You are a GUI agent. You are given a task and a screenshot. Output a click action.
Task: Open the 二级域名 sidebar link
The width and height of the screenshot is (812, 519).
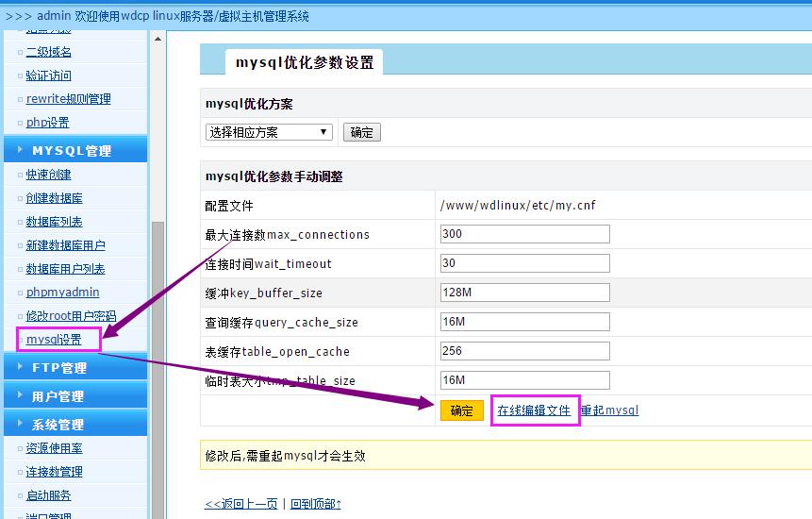click(49, 52)
